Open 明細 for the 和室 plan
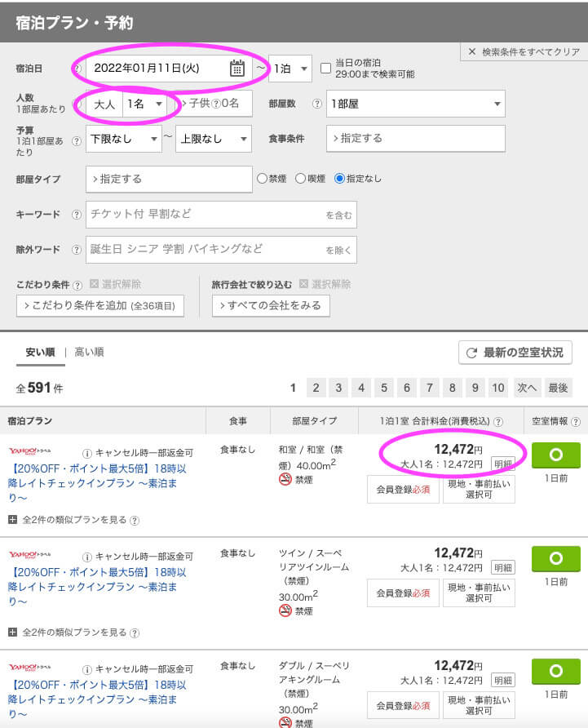 tap(503, 464)
